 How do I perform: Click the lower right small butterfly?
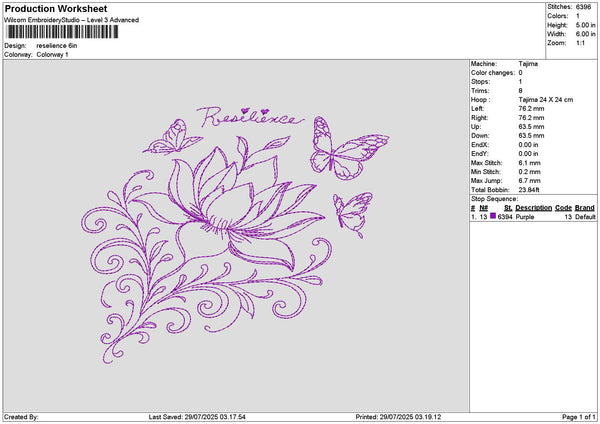[352, 210]
